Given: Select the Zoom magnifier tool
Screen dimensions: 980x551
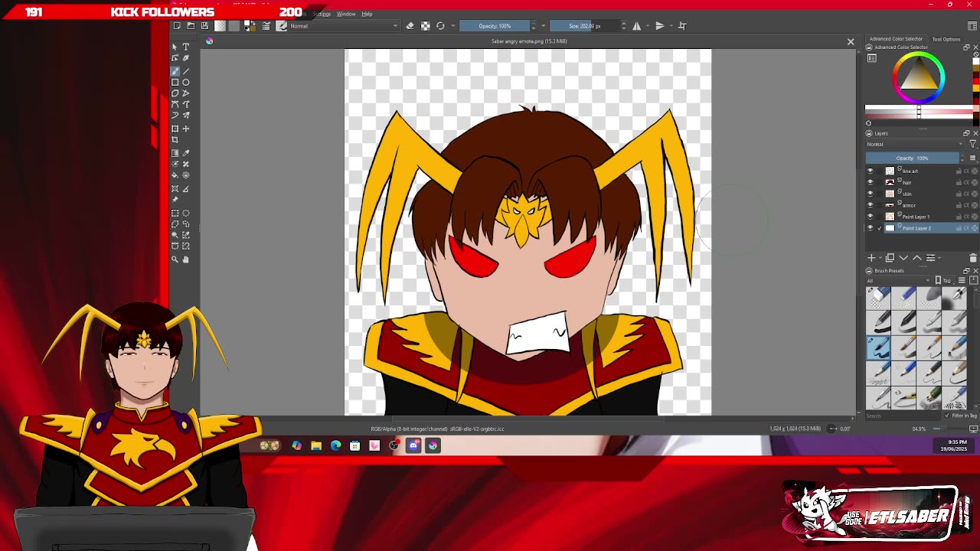Looking at the screenshot, I should [x=175, y=259].
